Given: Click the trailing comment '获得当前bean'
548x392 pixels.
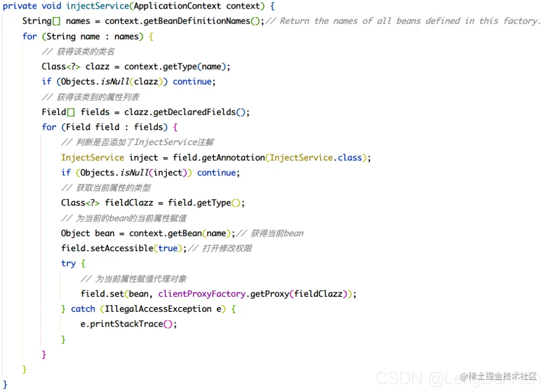Looking at the screenshot, I should [x=270, y=233].
